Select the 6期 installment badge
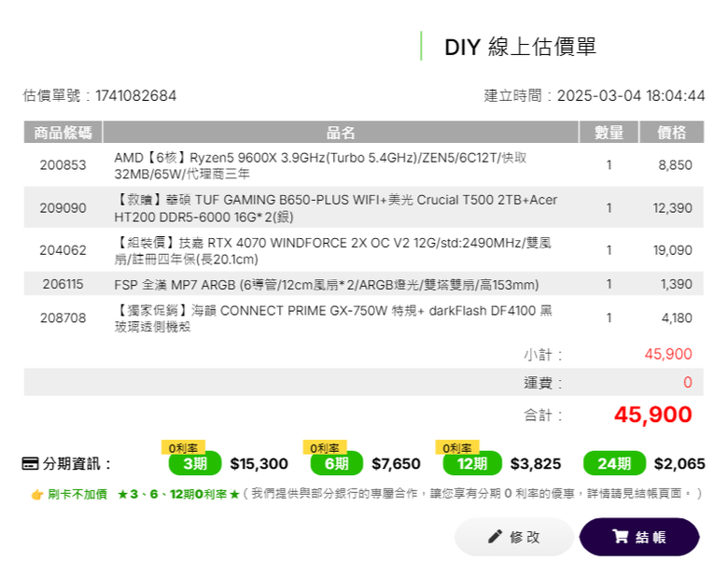The height and width of the screenshot is (578, 728). click(337, 463)
